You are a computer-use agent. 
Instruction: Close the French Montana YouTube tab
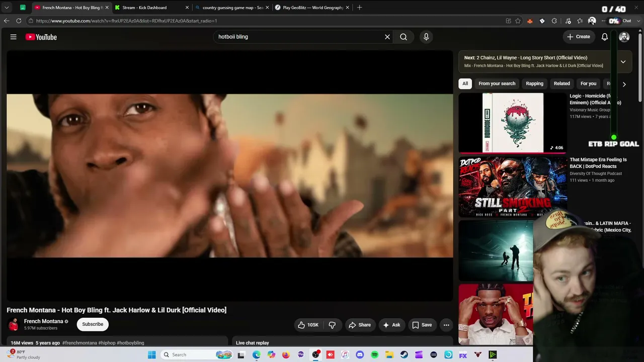107,8
